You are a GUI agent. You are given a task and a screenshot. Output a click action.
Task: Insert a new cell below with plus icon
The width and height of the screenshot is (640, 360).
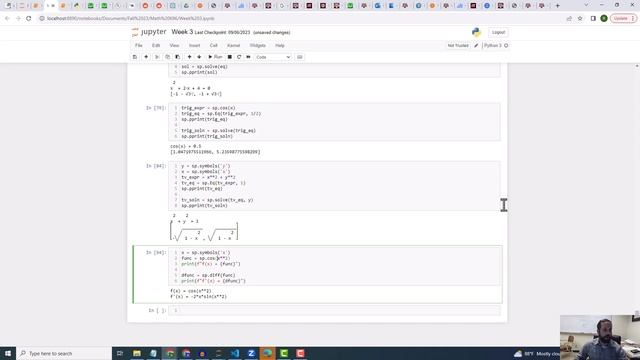pyautogui.click(x=146, y=57)
